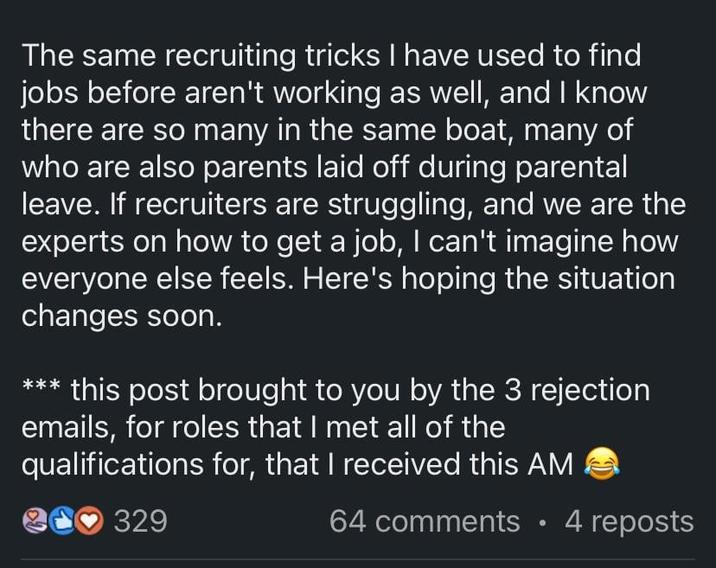The width and height of the screenshot is (716, 568).
Task: Click the words 'received this AM'
Action: (x=458, y=464)
